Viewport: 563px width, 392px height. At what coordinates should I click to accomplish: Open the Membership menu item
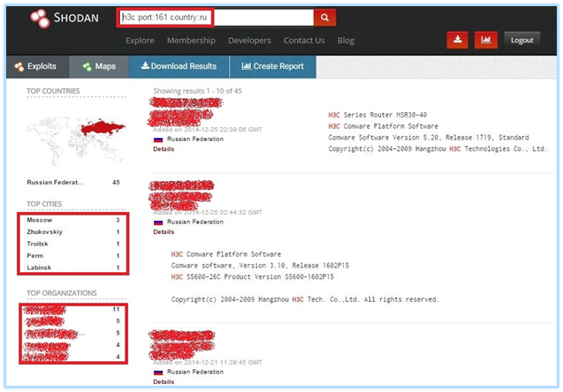tap(191, 41)
